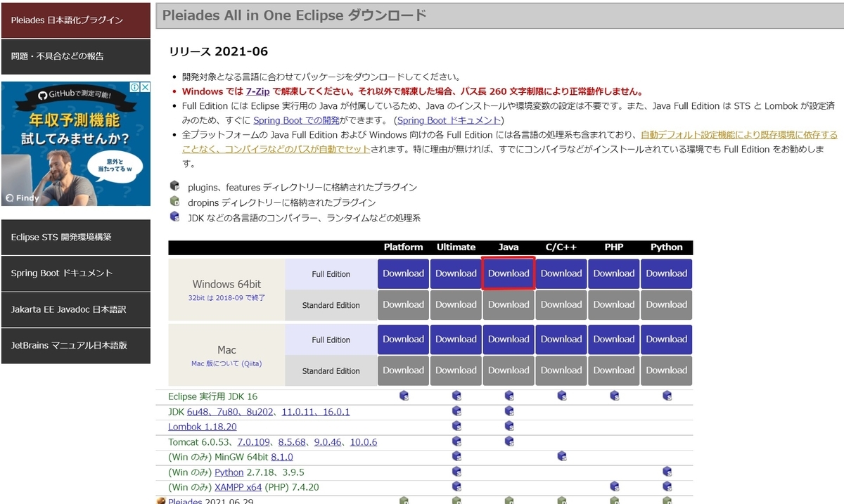Open the JDK 11.0.11 link

click(300, 412)
